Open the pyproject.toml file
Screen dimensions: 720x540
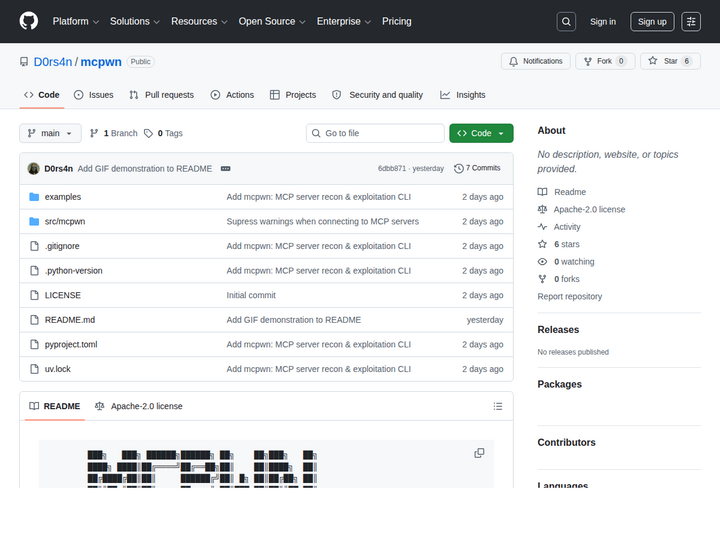tap(71, 344)
